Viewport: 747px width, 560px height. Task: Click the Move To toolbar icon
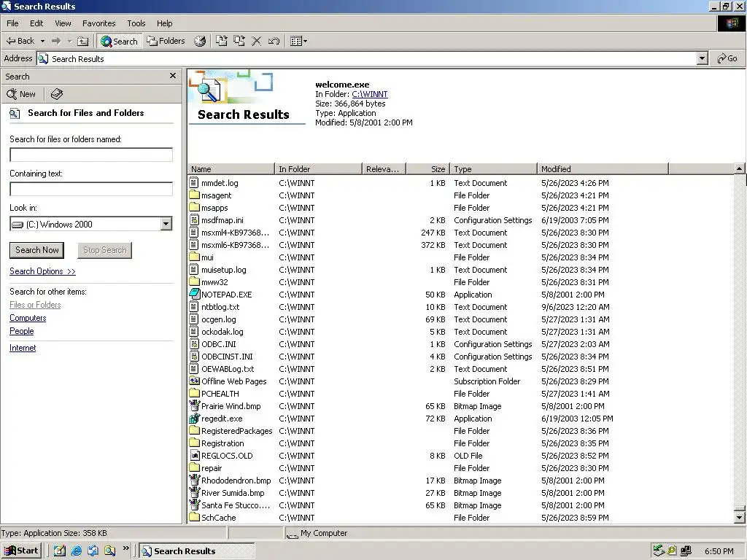pyautogui.click(x=222, y=41)
